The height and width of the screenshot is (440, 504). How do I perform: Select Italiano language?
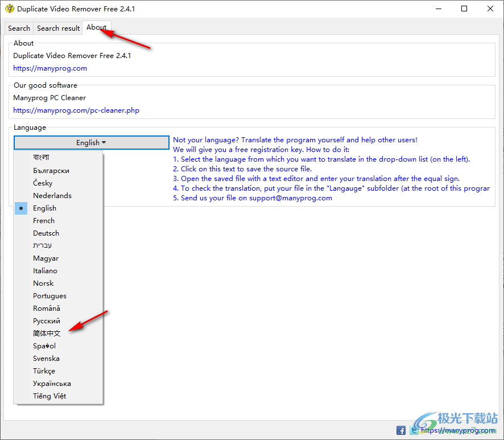pos(59,271)
